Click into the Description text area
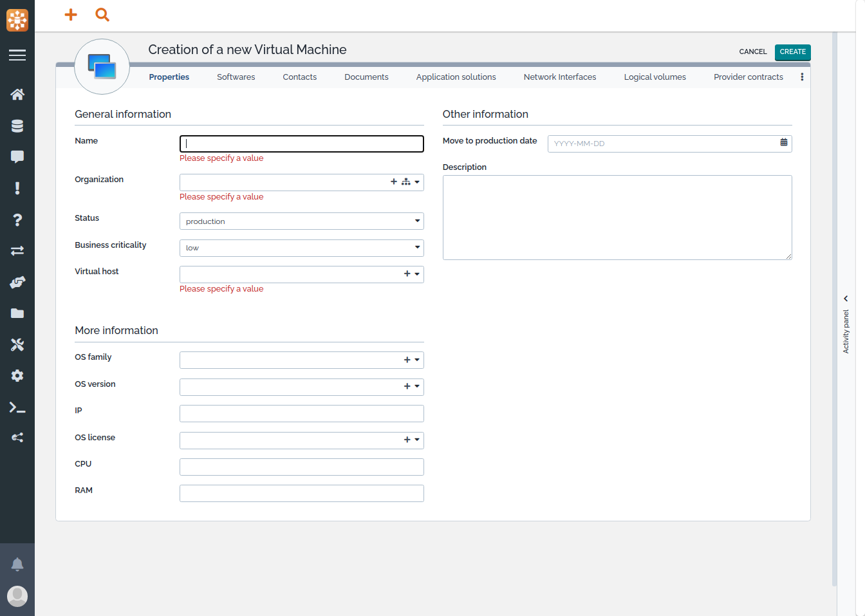This screenshot has width=865, height=616. coord(617,218)
